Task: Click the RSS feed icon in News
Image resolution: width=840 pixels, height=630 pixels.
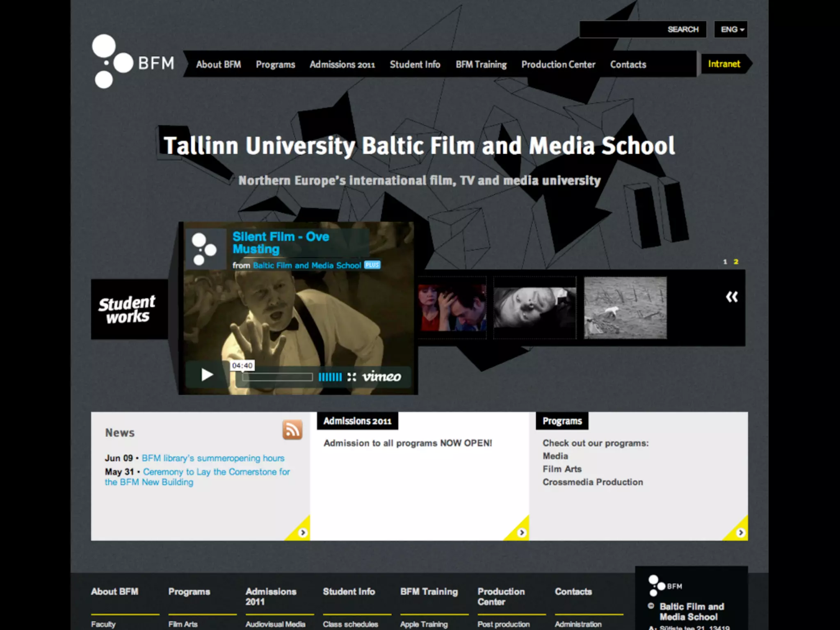Action: (x=292, y=429)
